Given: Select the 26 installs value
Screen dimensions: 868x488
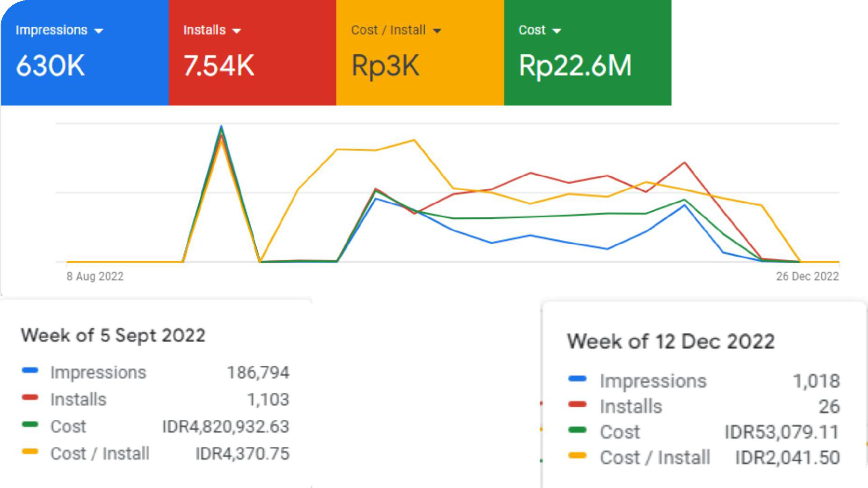Looking at the screenshot, I should pyautogui.click(x=829, y=407).
